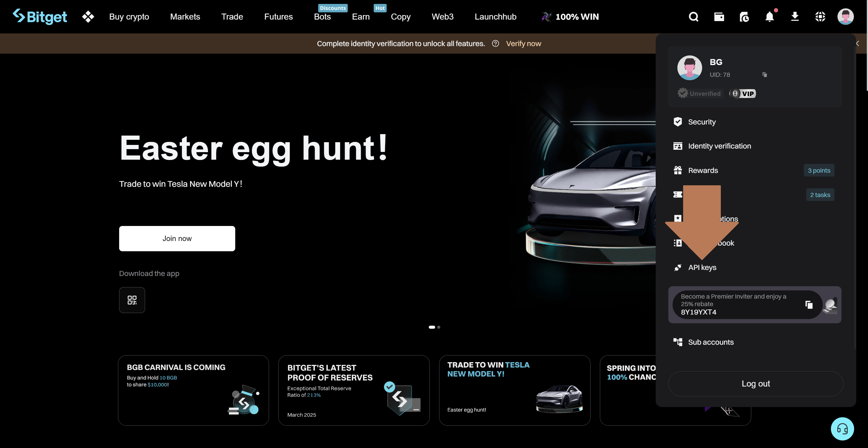The image size is (868, 448).
Task: Click the Identity verification card icon
Action: 678,146
